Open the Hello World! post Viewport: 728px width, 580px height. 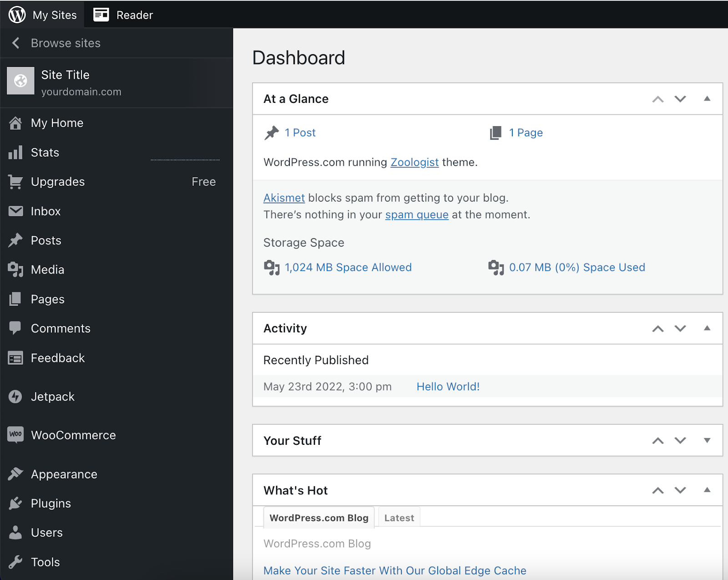pos(448,386)
